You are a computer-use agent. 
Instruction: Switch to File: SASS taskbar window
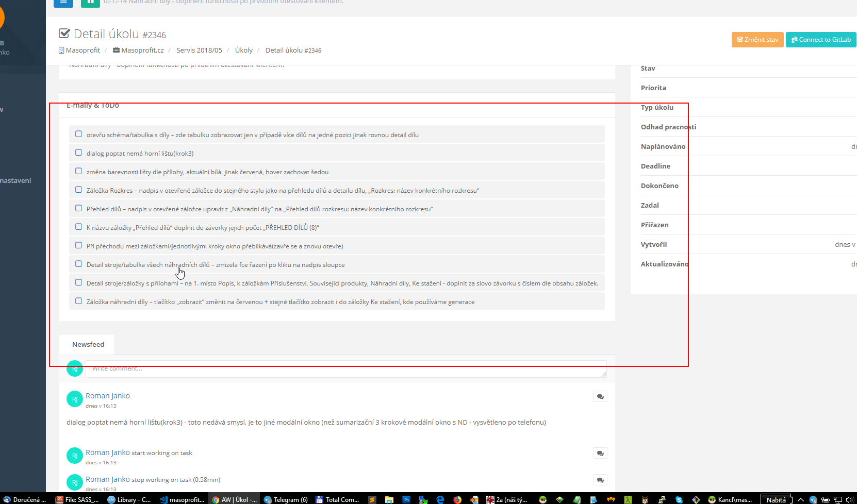77,499
